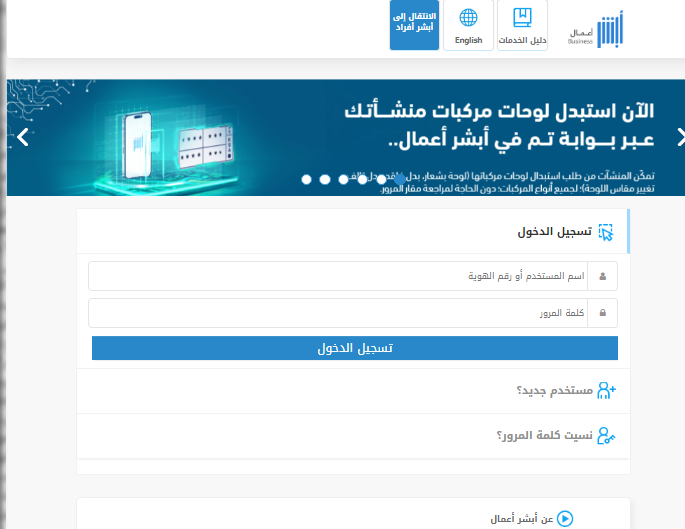Click the padlock icon in password field
Image resolution: width=685 pixels, height=529 pixels.
(x=603, y=313)
